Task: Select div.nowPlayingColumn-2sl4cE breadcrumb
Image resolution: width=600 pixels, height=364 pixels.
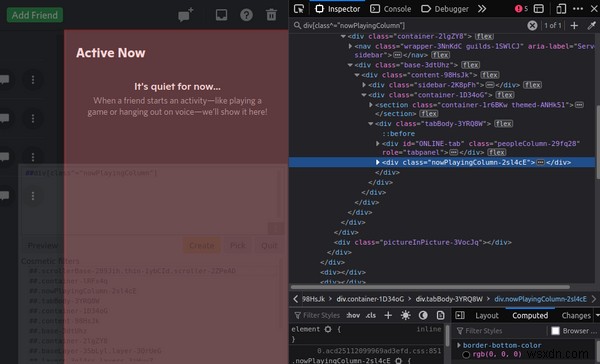Action: click(x=540, y=299)
